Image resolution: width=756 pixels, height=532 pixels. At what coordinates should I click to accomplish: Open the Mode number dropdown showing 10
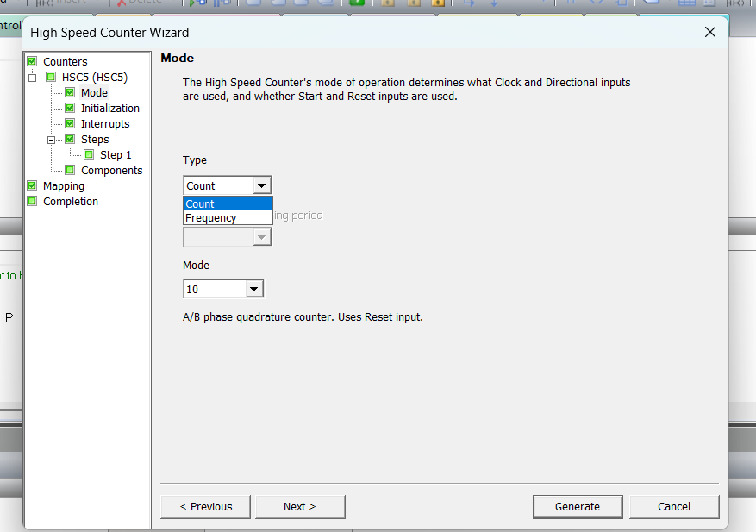point(253,290)
